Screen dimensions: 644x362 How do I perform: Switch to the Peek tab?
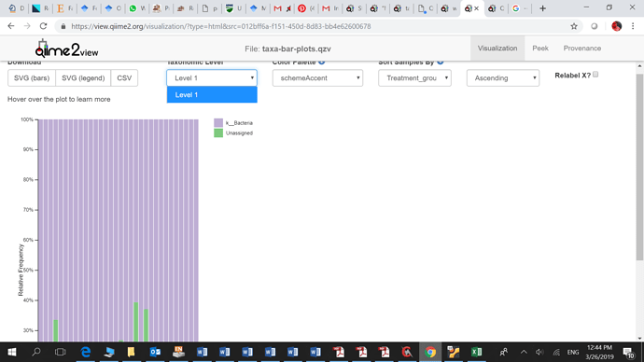540,48
